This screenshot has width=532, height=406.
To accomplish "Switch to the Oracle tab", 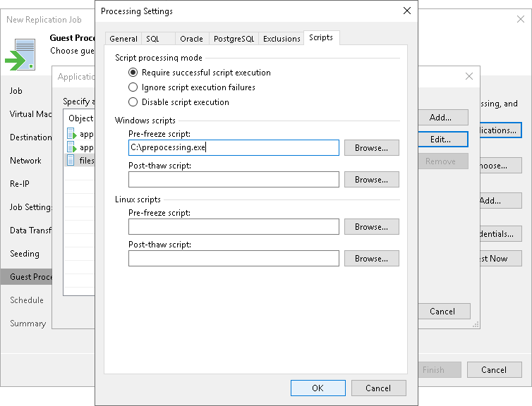I will click(x=191, y=39).
